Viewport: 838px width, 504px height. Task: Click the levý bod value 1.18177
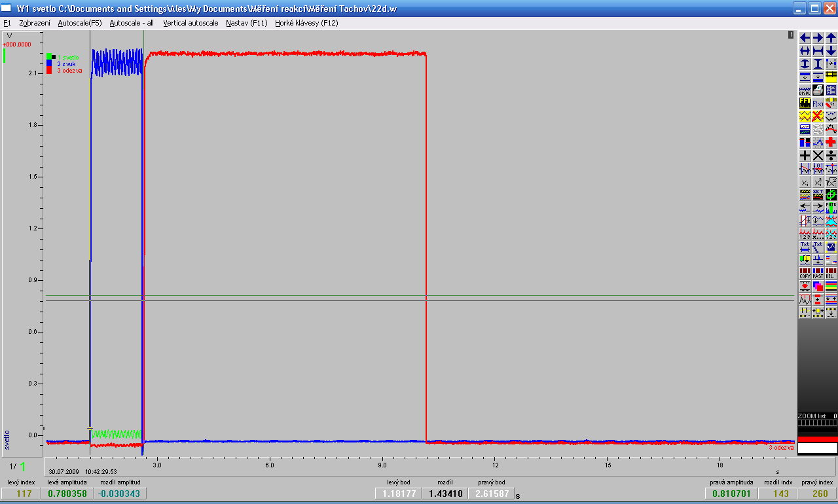(399, 494)
